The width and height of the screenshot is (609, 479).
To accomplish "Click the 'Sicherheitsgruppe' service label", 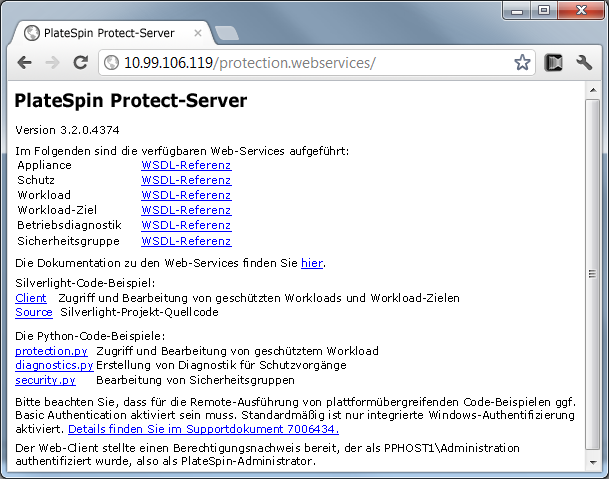I will (x=68, y=241).
